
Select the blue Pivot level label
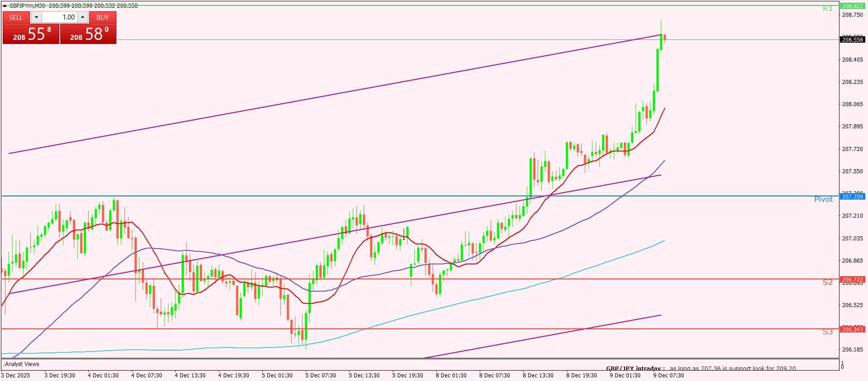coord(823,200)
